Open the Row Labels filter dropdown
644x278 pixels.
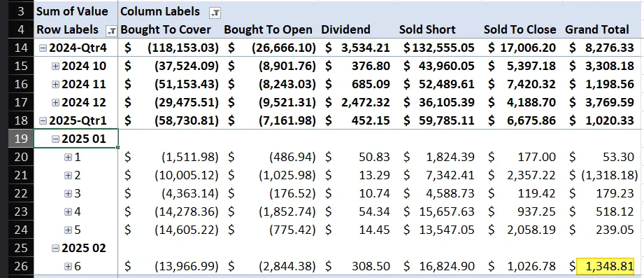pyautogui.click(x=111, y=30)
